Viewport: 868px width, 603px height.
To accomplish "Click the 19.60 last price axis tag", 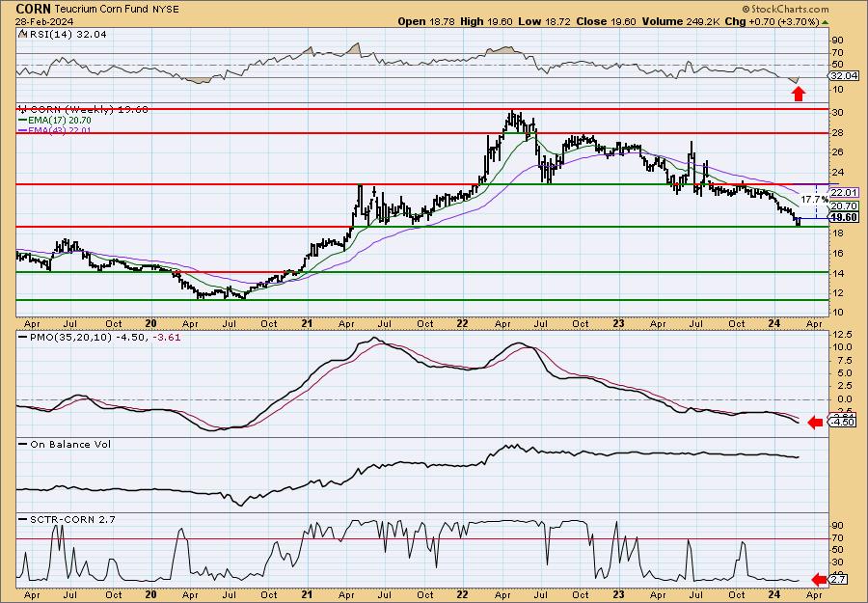I will [x=844, y=218].
